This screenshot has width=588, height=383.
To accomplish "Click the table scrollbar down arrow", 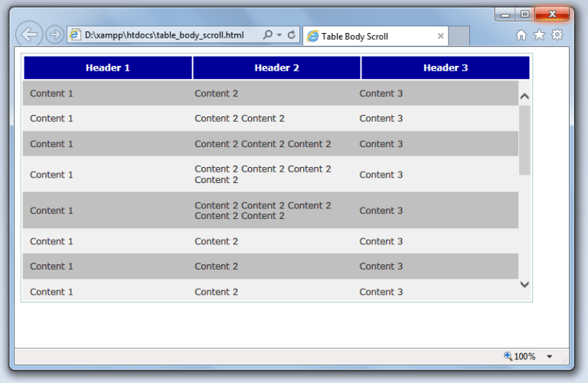I will pos(524,284).
